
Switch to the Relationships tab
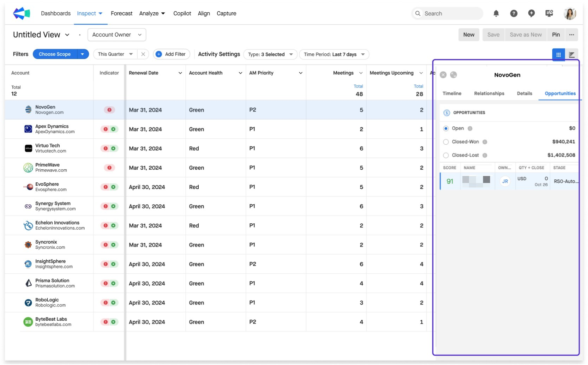click(489, 94)
